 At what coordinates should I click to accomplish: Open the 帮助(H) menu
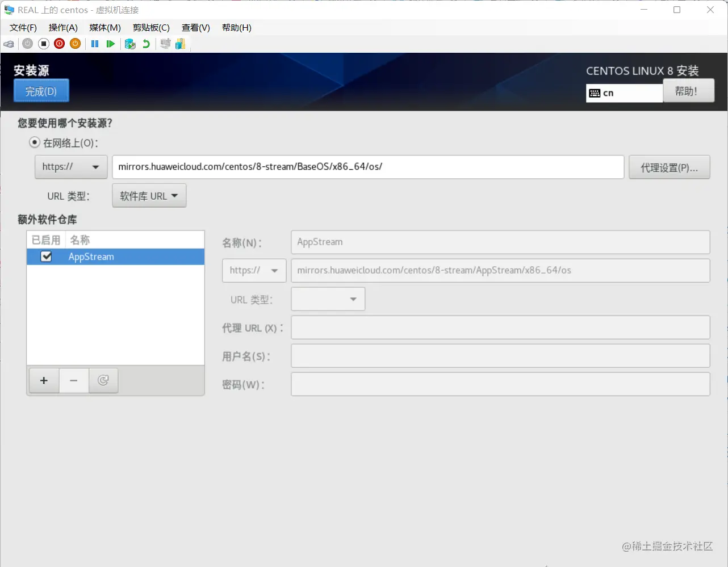pyautogui.click(x=237, y=28)
